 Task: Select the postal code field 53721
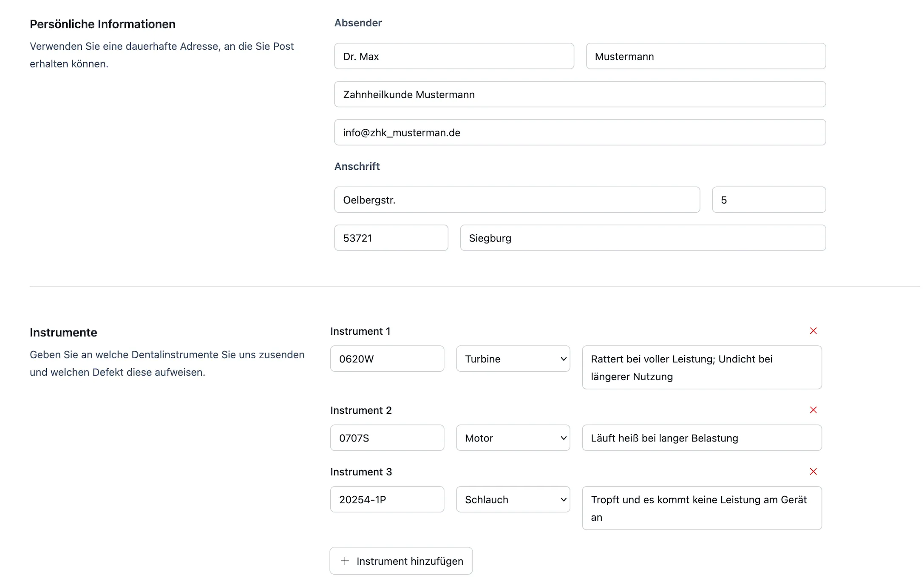391,238
